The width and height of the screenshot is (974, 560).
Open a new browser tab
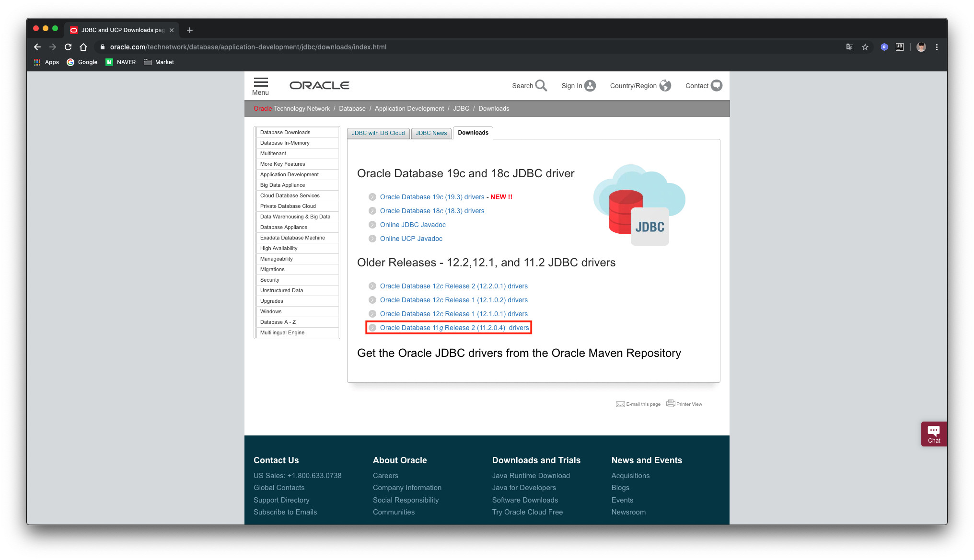(190, 30)
